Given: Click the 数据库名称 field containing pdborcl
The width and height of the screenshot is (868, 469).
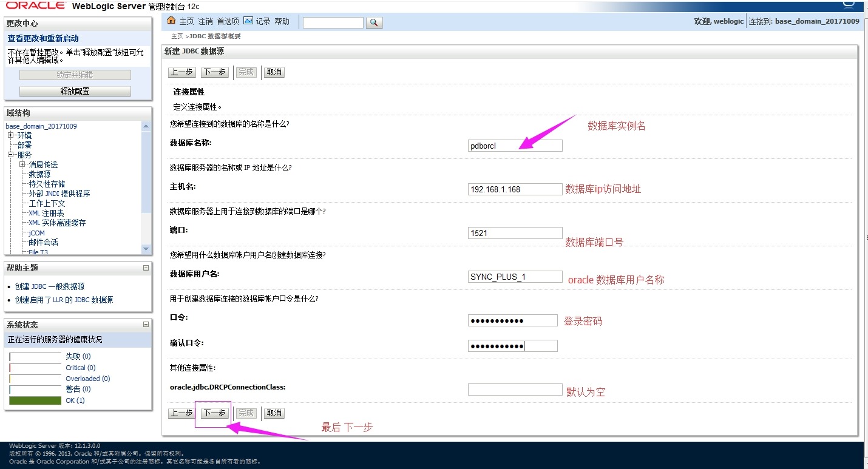Looking at the screenshot, I should coord(515,146).
